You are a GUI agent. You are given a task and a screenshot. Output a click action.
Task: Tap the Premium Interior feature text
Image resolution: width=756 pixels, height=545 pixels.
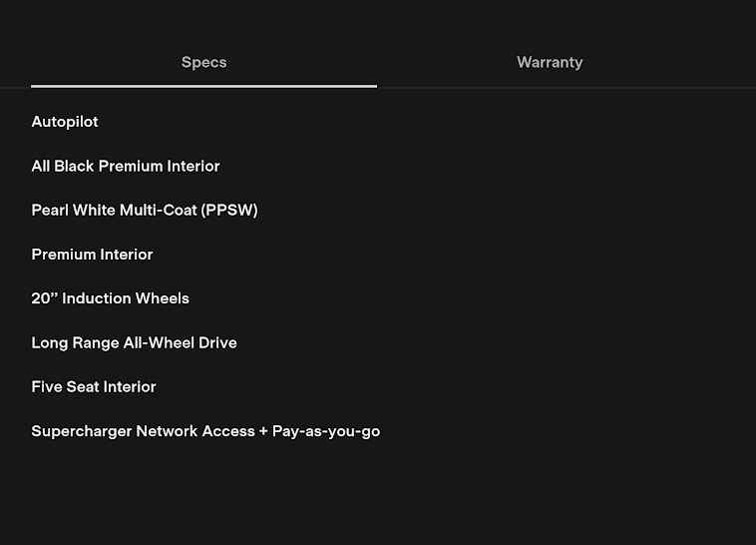92,255
